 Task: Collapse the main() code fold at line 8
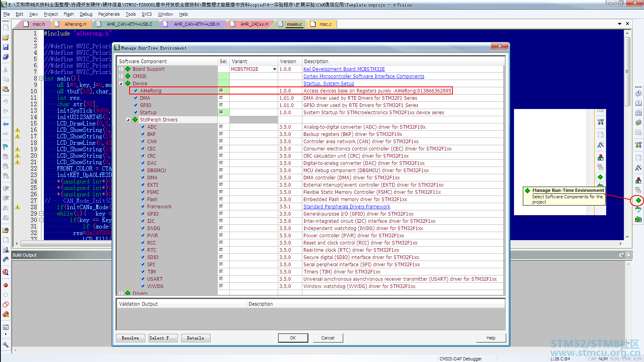(41, 78)
